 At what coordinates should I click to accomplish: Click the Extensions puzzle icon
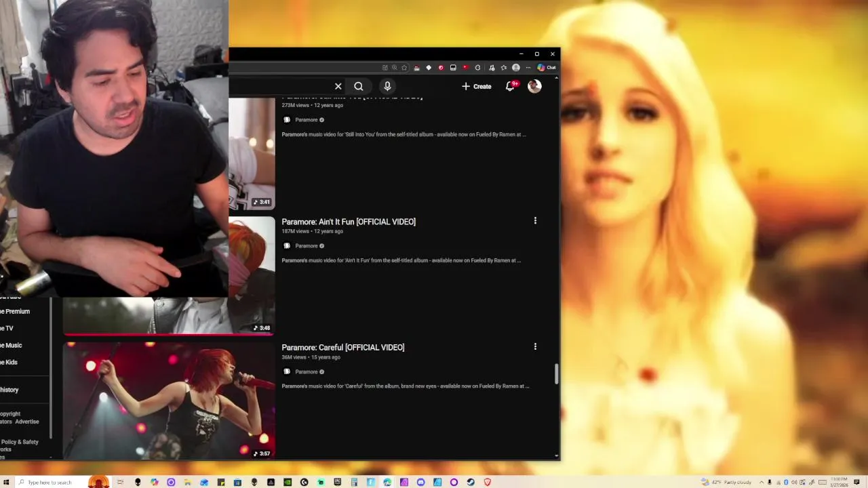(x=477, y=68)
